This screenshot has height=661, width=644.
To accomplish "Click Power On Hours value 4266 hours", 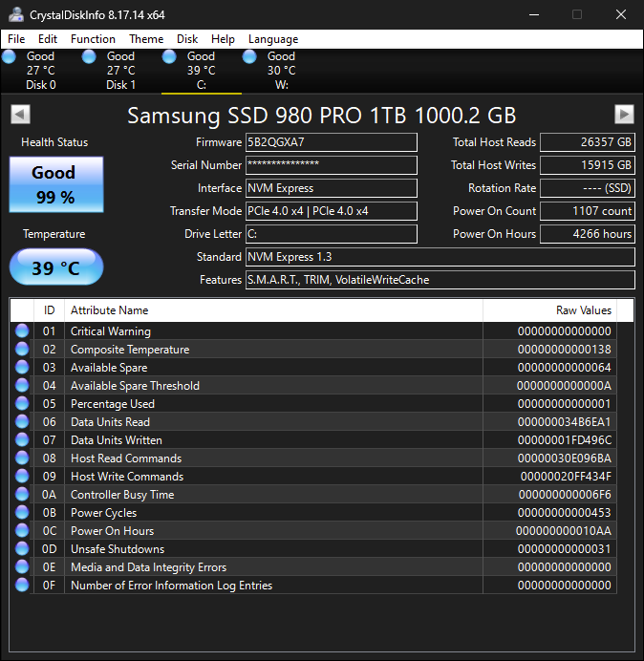I will [x=588, y=234].
